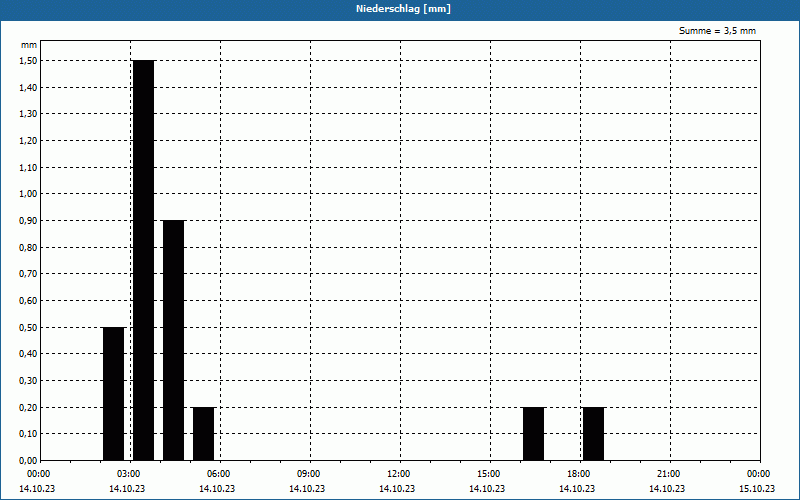Select the 14.10.23 date under 15:00
This screenshot has width=800, height=500.
tap(487, 489)
